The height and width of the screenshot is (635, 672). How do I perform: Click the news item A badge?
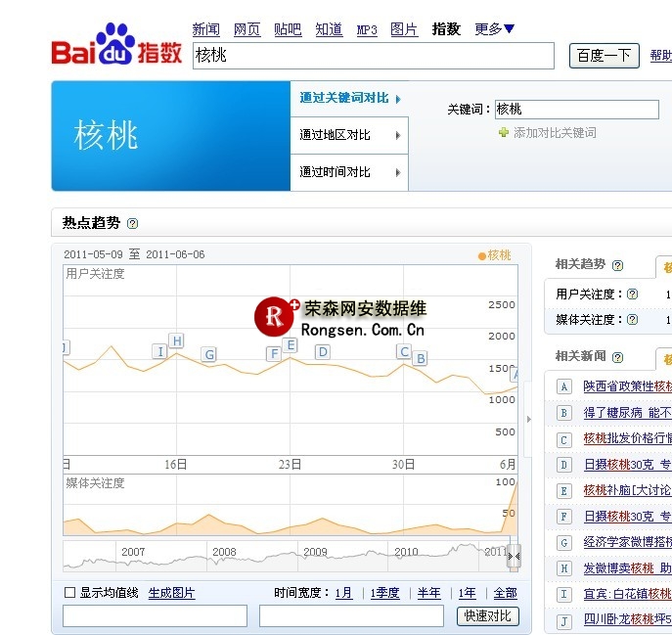(563, 386)
